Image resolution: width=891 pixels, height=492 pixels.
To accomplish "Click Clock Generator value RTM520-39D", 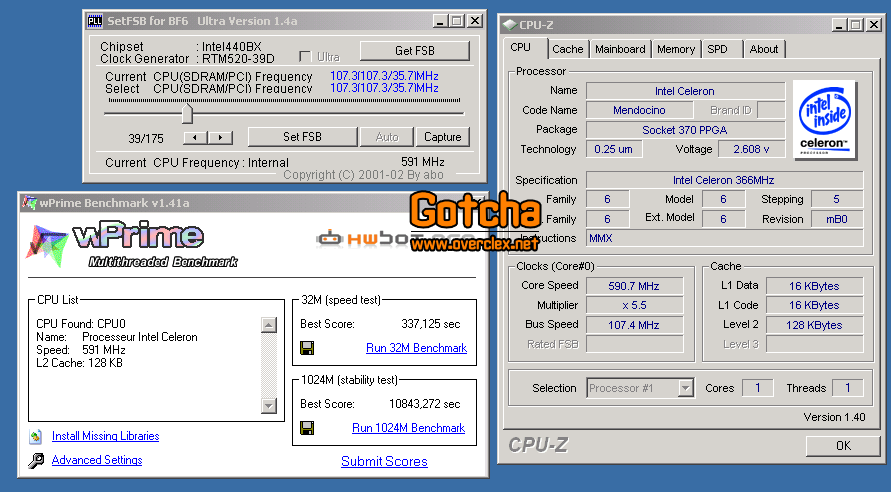I will (x=238, y=59).
